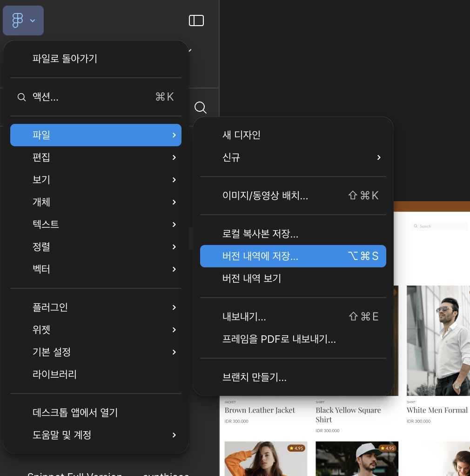Click the magnifier icon beside 액션
Screen dimensions: 470x476
[x=21, y=97]
